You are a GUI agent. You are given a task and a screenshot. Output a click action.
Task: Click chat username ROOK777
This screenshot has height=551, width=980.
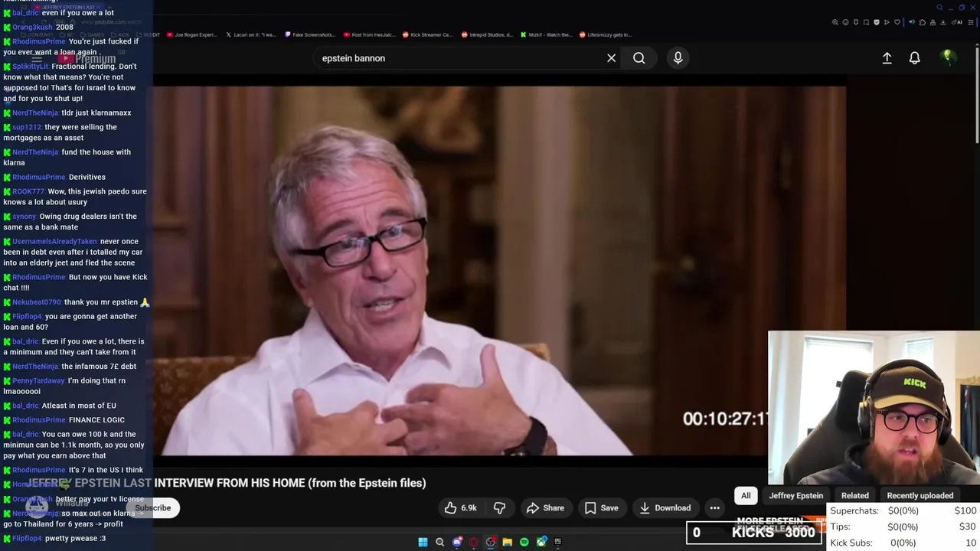pyautogui.click(x=28, y=192)
